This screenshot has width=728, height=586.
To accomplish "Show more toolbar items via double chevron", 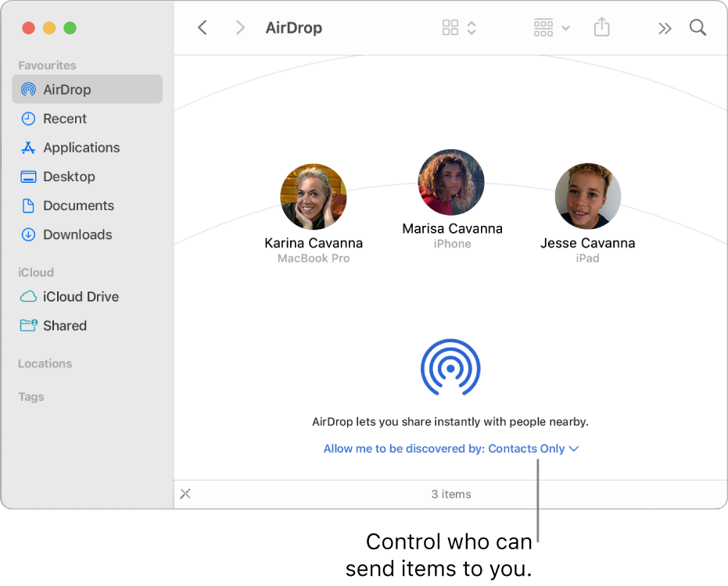I will pyautogui.click(x=664, y=27).
